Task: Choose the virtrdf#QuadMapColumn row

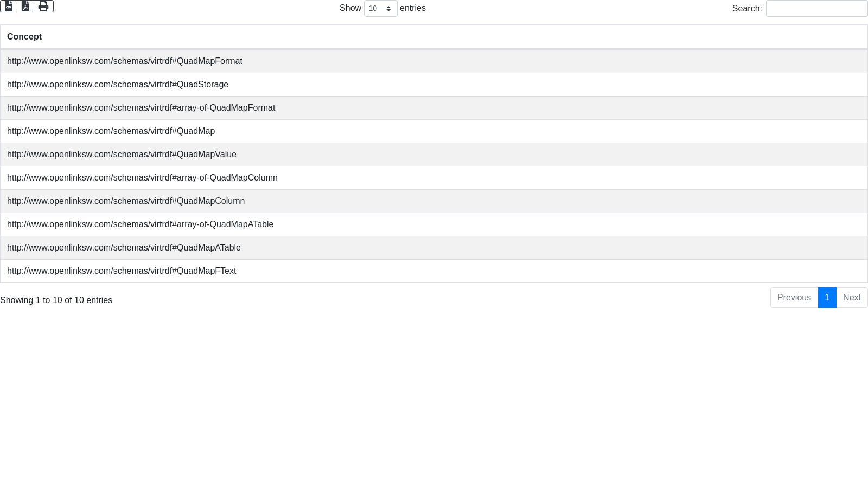Action: coord(126,201)
